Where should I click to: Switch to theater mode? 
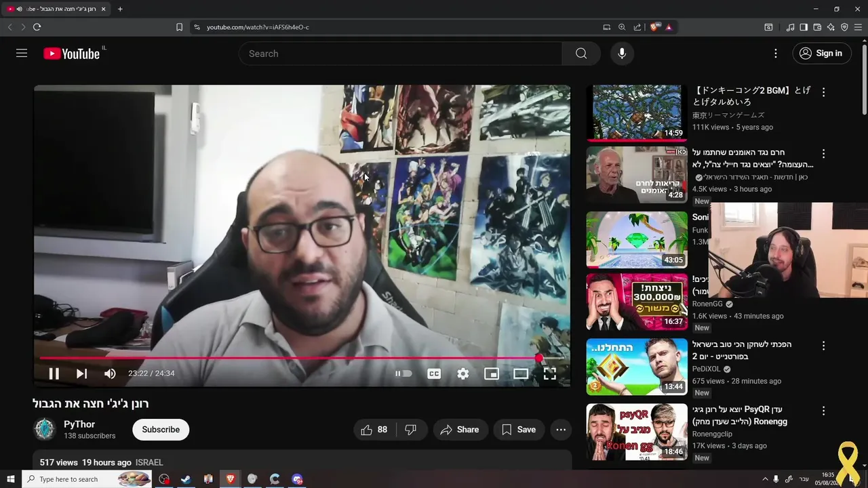[x=521, y=373]
